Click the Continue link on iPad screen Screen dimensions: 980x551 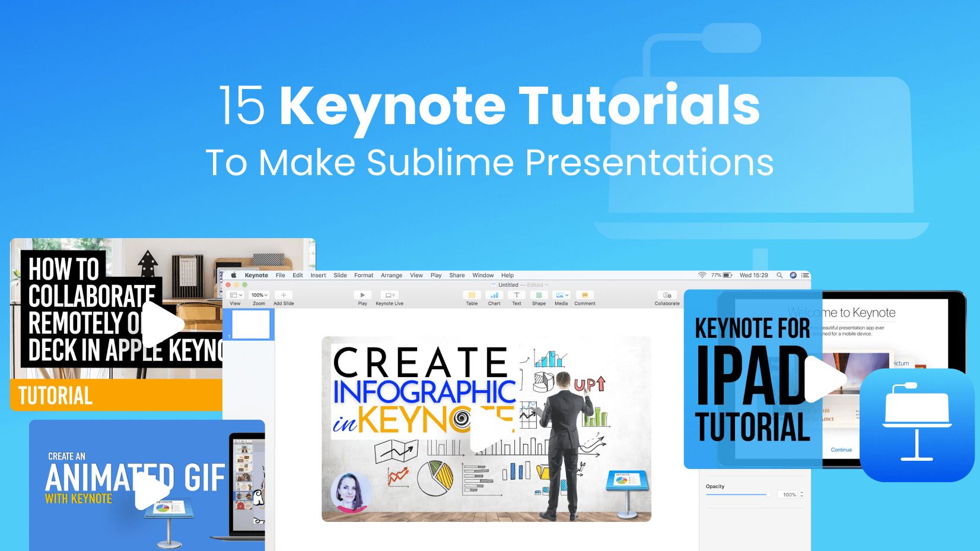841,450
